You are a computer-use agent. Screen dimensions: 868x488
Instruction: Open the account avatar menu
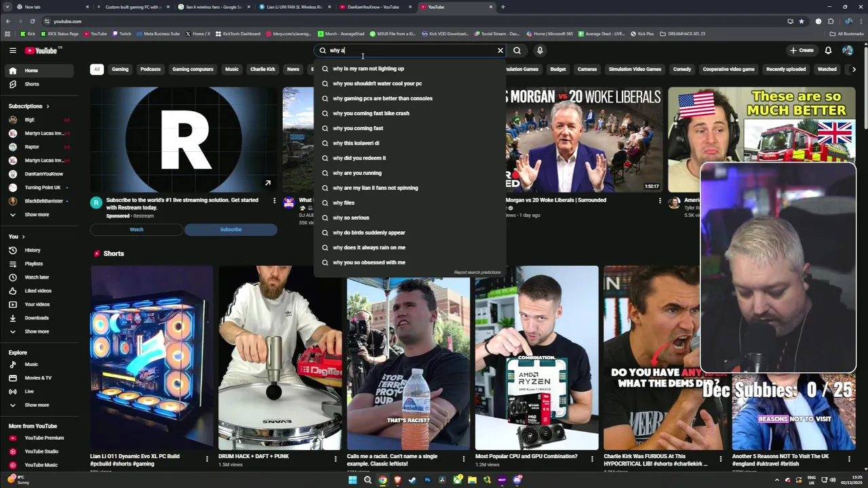[848, 50]
